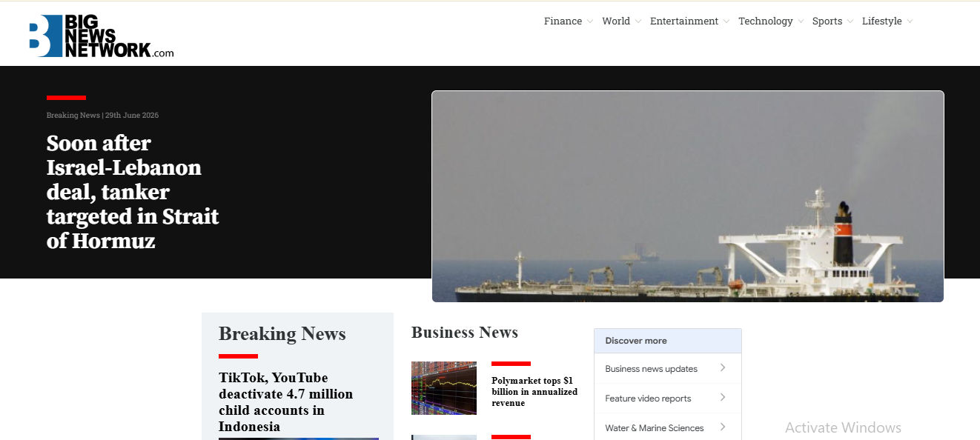
Task: Click the Breaking News date label
Action: (102, 116)
